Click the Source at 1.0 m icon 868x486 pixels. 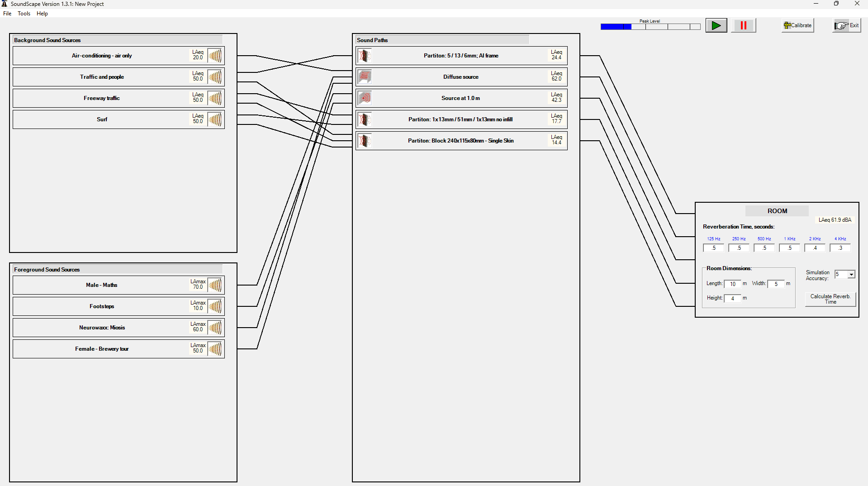click(365, 98)
